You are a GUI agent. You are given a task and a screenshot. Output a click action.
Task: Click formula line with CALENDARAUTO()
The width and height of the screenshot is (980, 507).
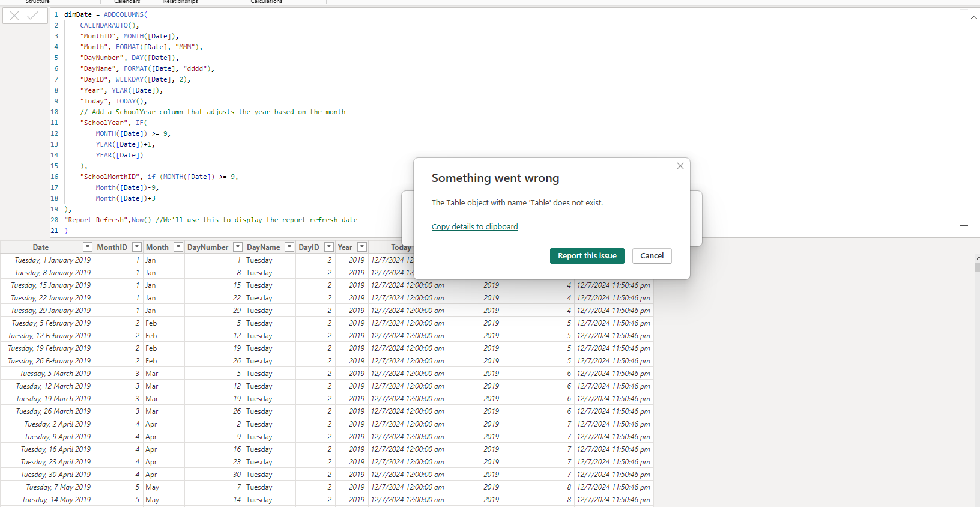[109, 25]
